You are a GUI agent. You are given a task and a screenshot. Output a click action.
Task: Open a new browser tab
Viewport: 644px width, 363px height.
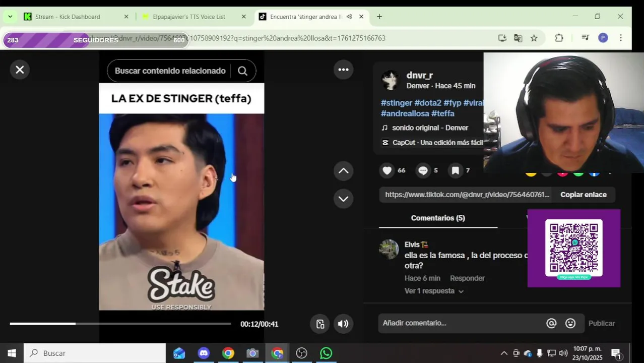click(379, 17)
